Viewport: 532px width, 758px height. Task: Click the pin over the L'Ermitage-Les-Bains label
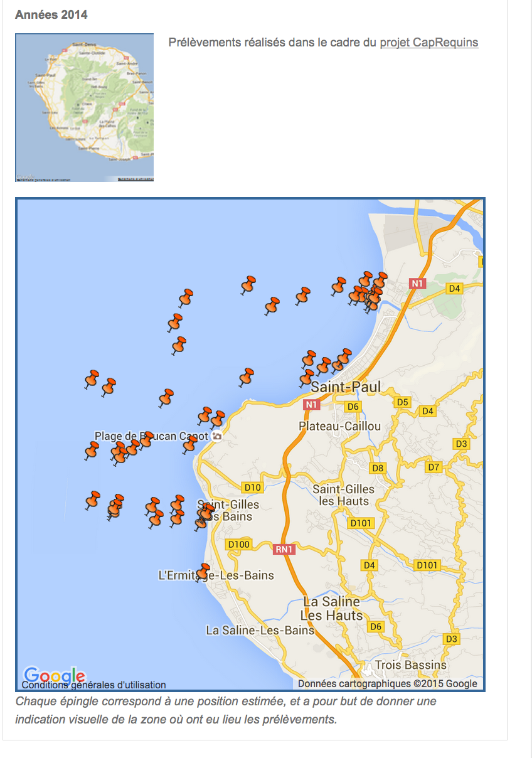click(x=203, y=571)
